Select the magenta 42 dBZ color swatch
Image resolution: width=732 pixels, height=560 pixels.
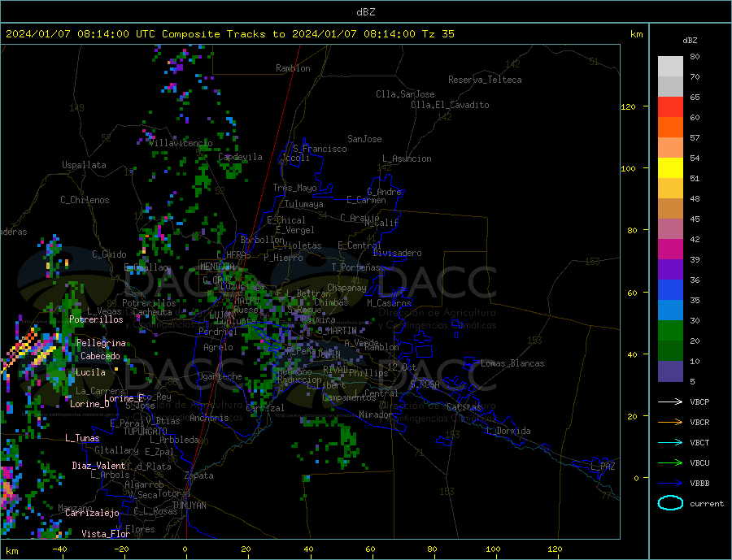(670, 250)
